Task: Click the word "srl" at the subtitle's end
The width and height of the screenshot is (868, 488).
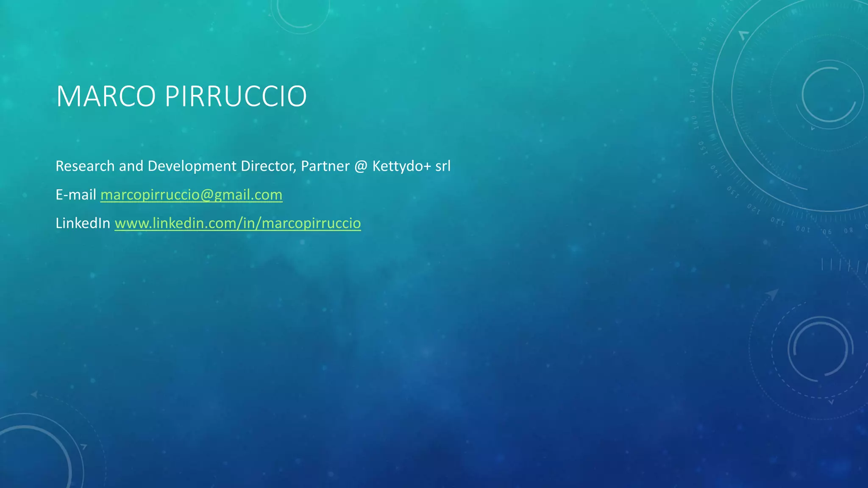Action: coord(443,166)
